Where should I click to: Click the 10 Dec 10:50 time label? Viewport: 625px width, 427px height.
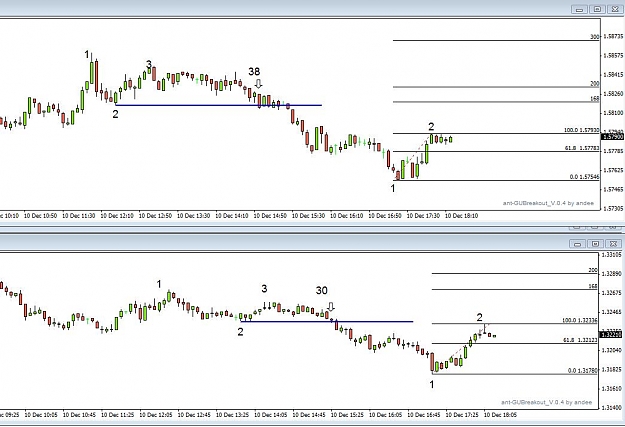tap(40, 216)
